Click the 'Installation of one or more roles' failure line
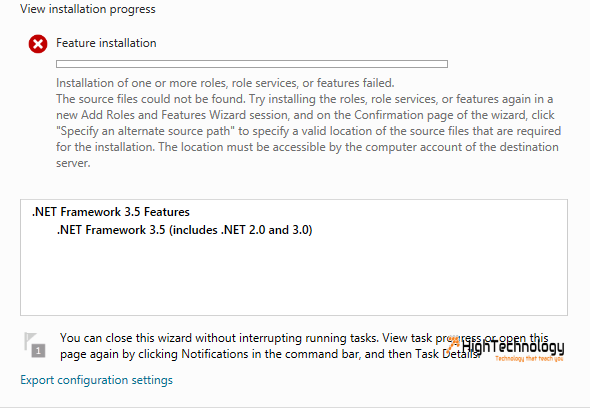Viewport: 590px width, 408px height. point(225,83)
